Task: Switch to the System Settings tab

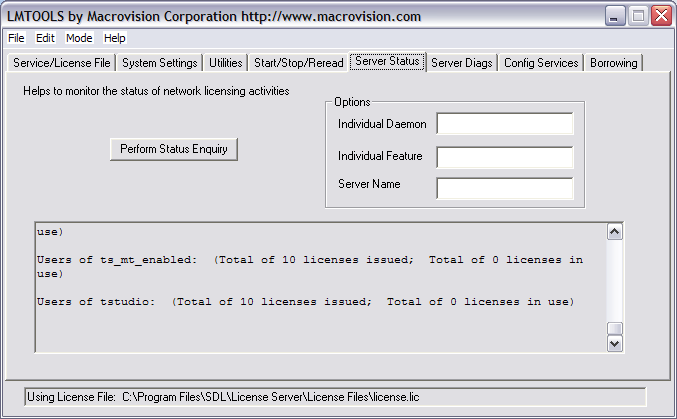Action: coord(160,63)
